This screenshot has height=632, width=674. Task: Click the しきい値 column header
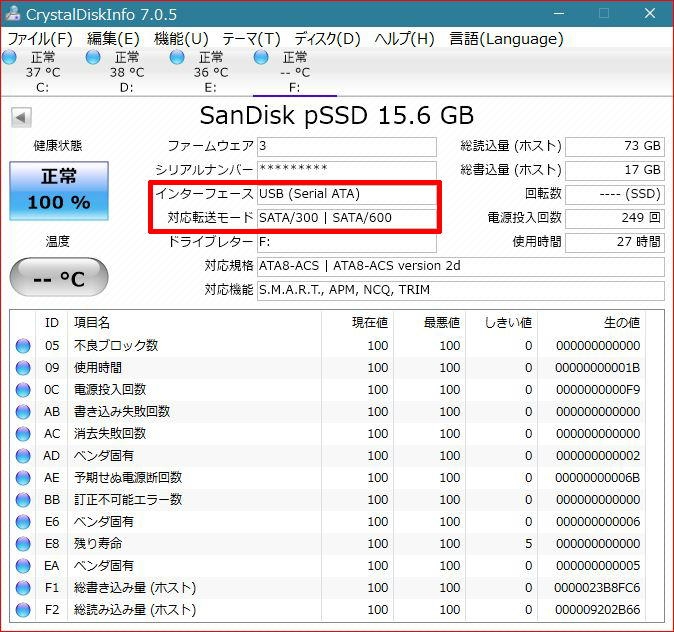click(x=501, y=323)
